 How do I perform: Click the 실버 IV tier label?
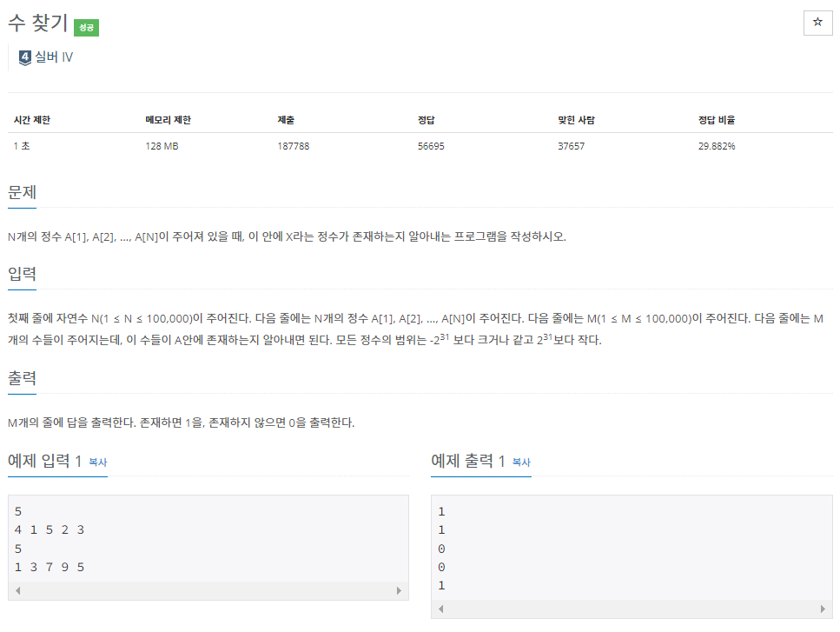pyautogui.click(x=54, y=57)
